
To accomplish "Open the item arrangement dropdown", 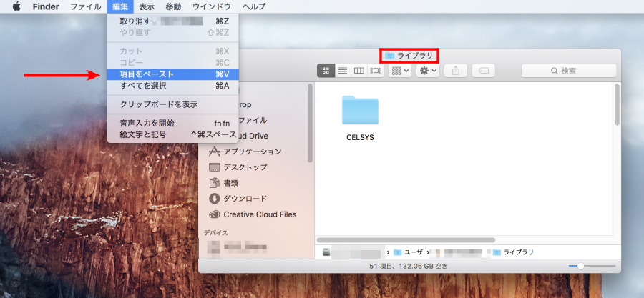I will click(400, 71).
